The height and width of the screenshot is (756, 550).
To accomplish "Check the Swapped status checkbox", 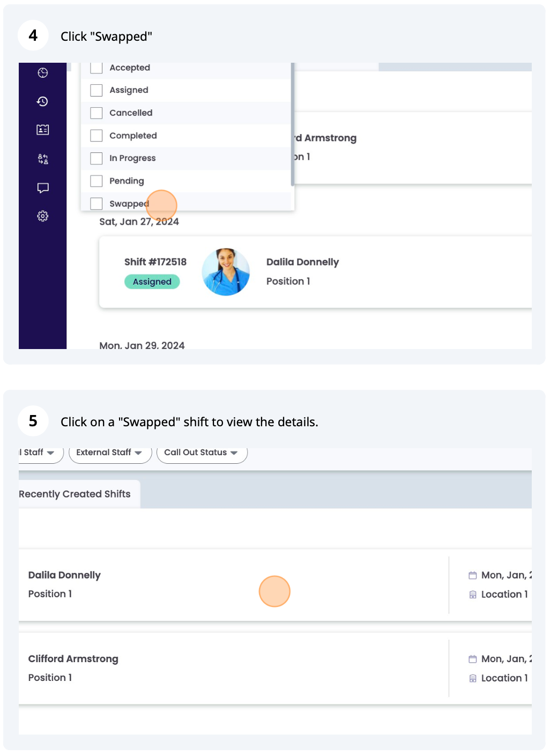I will coord(96,204).
